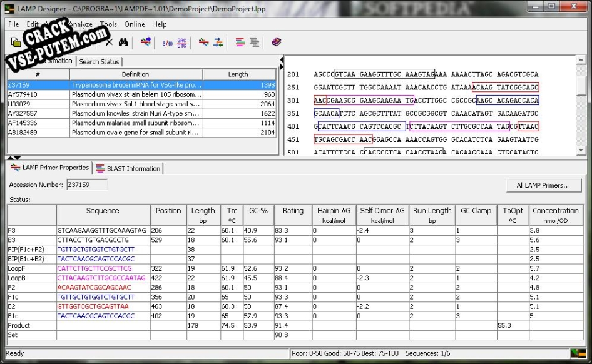Image resolution: width=592 pixels, height=364 pixels.
Task: Click the LoopF sequence CATTCTTGCTTCCGCTTCG
Action: click(94, 268)
